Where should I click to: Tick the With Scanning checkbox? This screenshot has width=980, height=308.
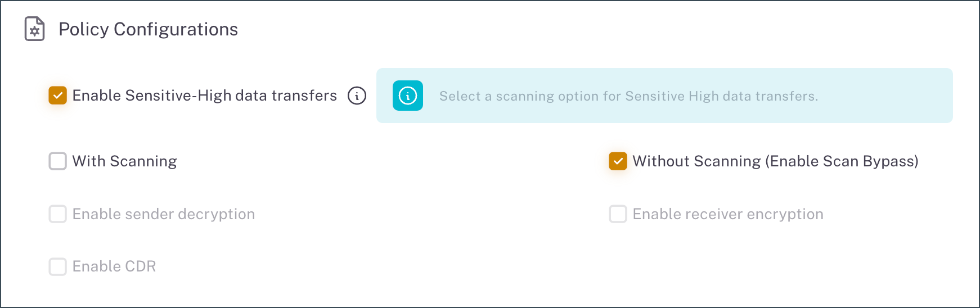click(57, 161)
